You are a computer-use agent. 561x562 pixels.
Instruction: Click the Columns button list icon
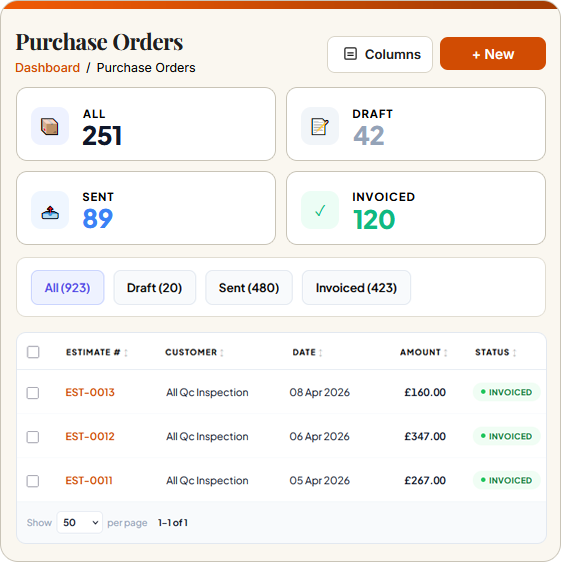click(x=350, y=54)
